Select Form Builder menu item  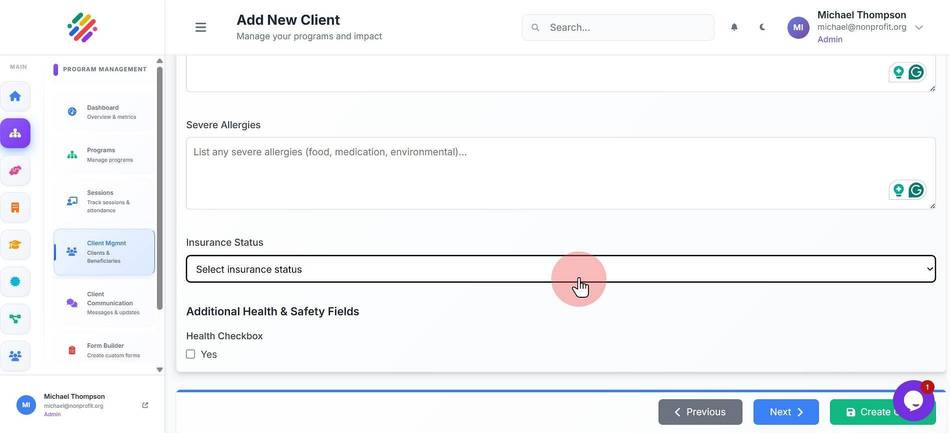pos(104,350)
